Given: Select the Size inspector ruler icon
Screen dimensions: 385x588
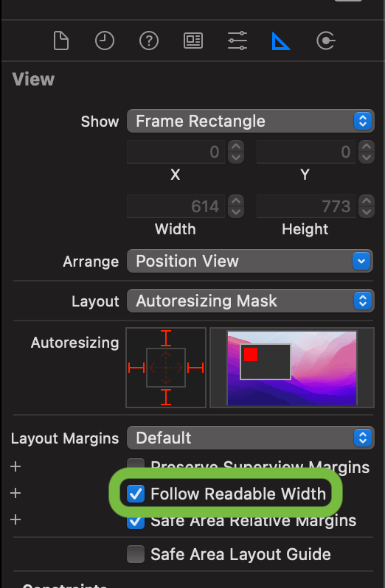Looking at the screenshot, I should coord(281,41).
